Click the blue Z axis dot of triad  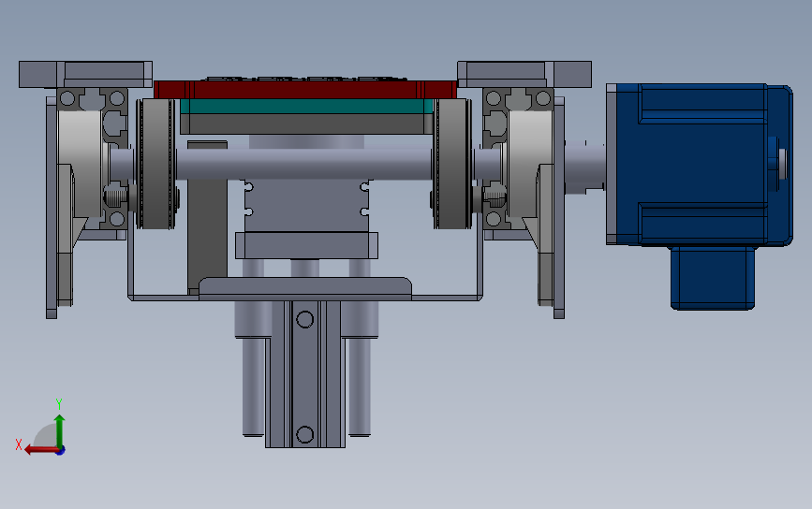coord(61,451)
